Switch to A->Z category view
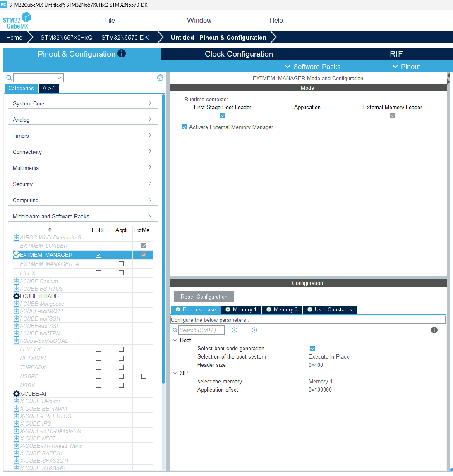The height and width of the screenshot is (476, 453). click(48, 89)
